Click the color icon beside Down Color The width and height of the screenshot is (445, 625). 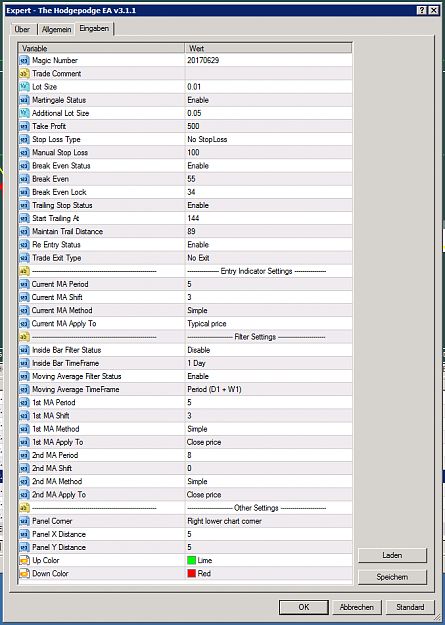tap(24, 574)
